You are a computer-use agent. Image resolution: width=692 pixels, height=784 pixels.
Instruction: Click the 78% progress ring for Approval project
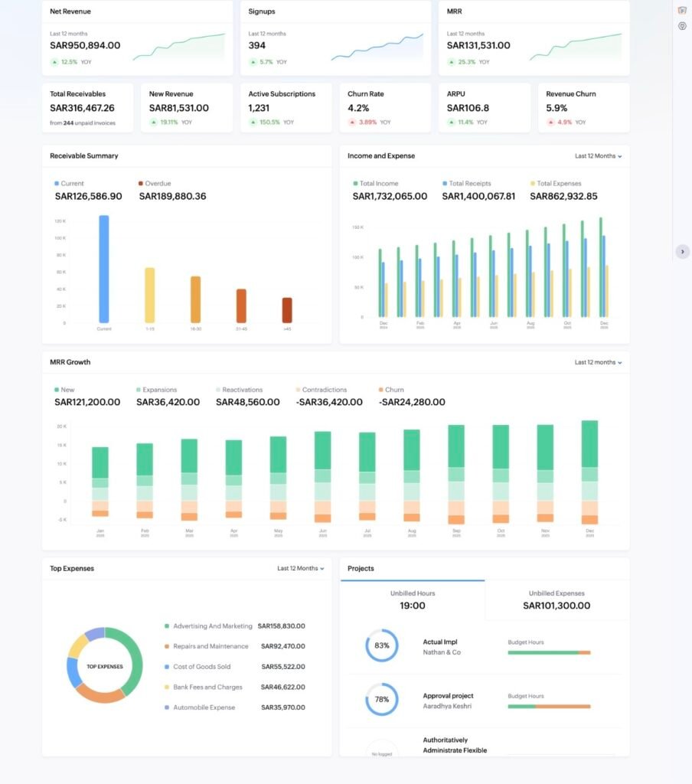pyautogui.click(x=381, y=699)
